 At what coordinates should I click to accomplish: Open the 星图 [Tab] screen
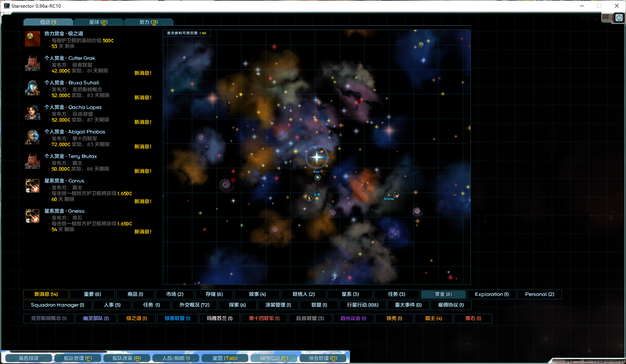(x=225, y=358)
